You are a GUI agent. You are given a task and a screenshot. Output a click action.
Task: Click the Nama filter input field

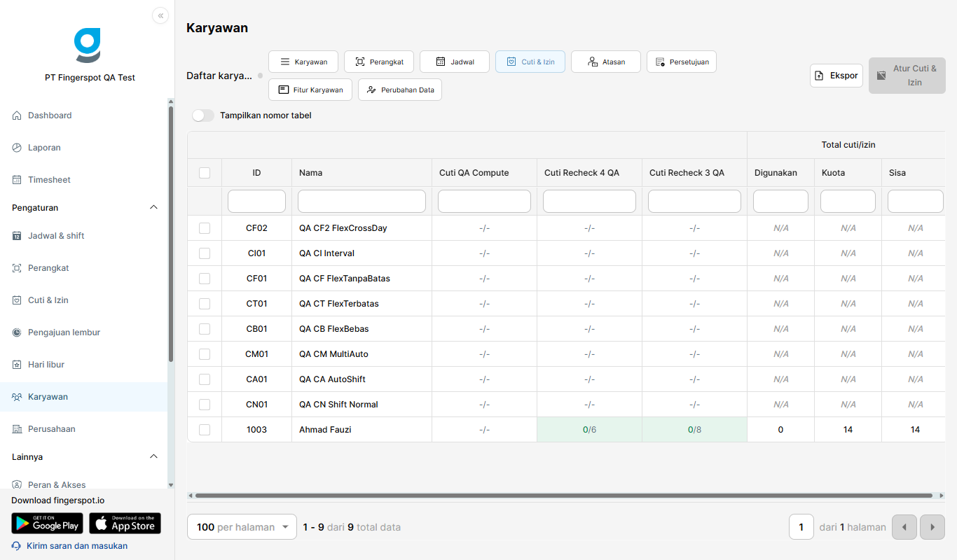click(x=362, y=202)
